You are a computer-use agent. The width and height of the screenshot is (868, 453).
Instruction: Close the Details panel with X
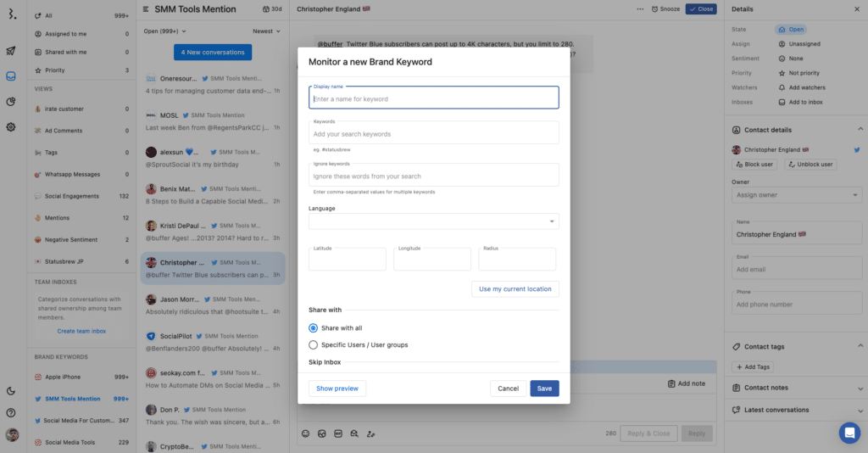[x=857, y=8]
